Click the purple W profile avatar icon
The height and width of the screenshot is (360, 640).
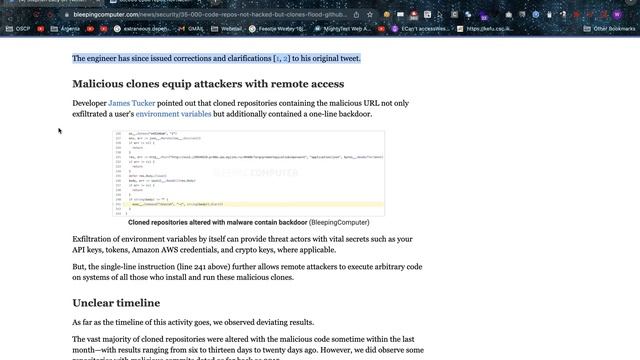pyautogui.click(x=617, y=15)
